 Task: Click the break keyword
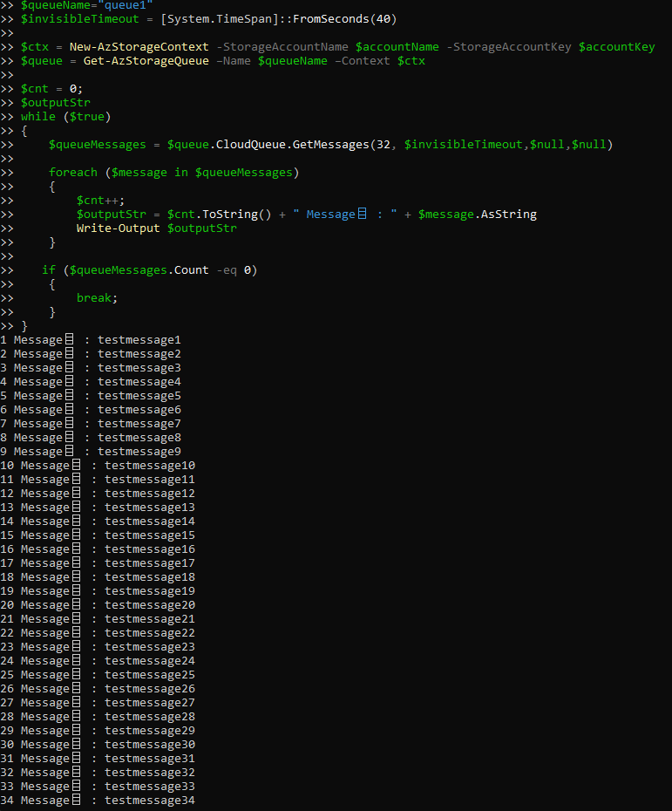(96, 297)
